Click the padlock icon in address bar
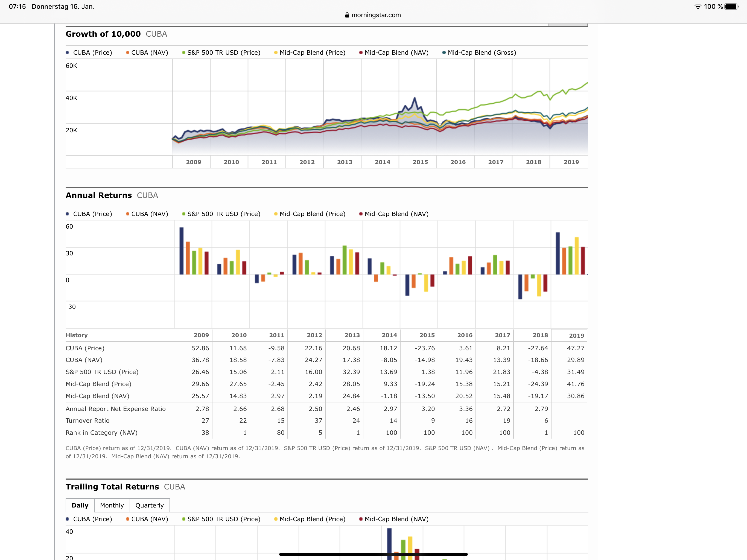This screenshot has width=747, height=560. (x=347, y=15)
